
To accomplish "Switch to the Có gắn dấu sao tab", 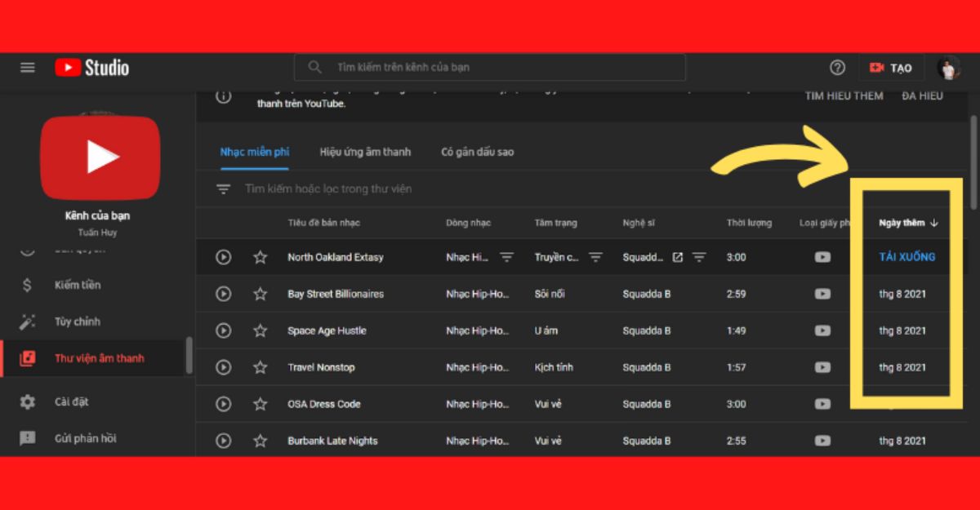I will [x=478, y=152].
